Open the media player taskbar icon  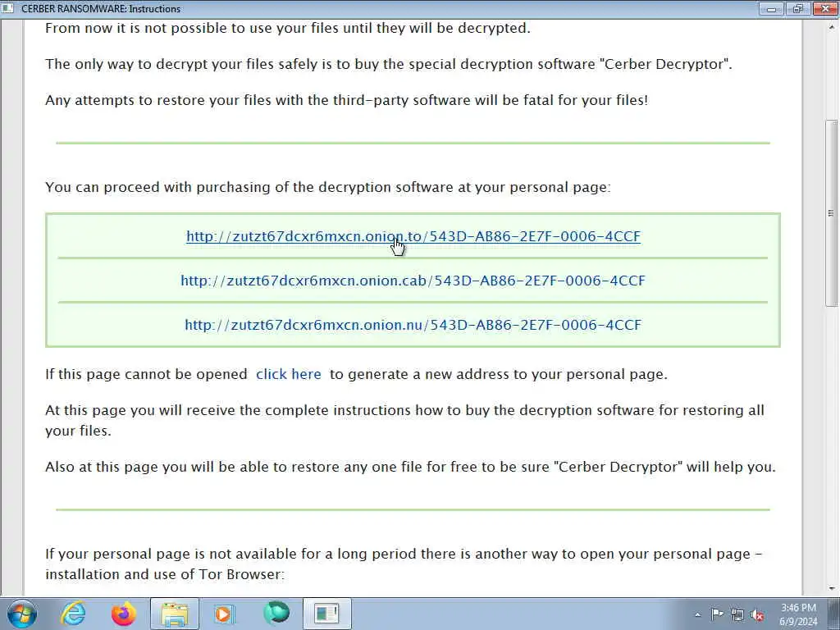[x=224, y=614]
